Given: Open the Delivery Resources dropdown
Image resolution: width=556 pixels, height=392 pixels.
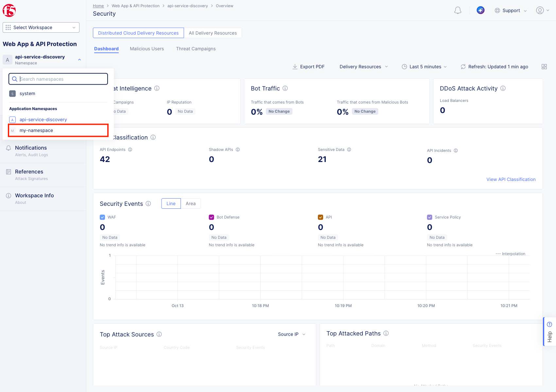Looking at the screenshot, I should pos(364,67).
